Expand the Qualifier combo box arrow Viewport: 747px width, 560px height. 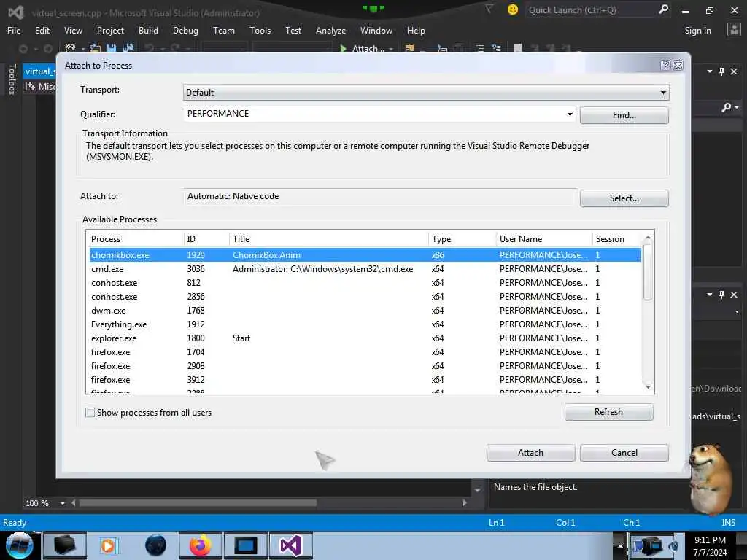click(x=569, y=114)
